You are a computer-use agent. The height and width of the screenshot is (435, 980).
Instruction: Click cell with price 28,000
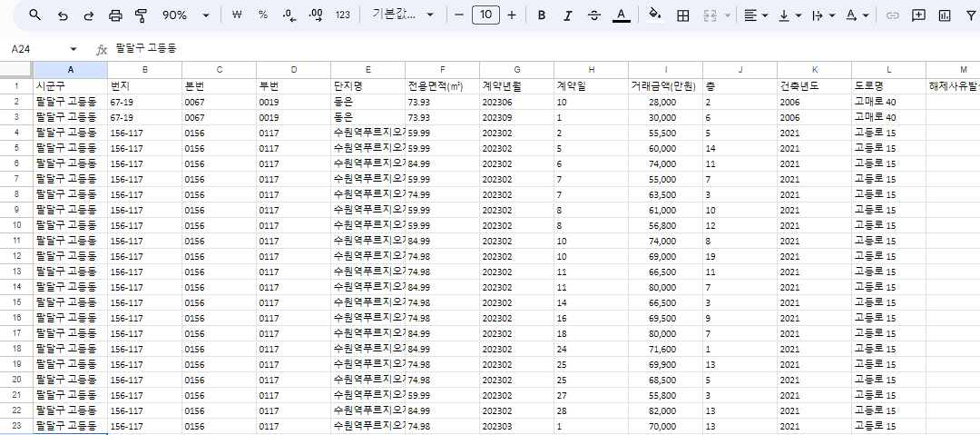[x=666, y=102]
